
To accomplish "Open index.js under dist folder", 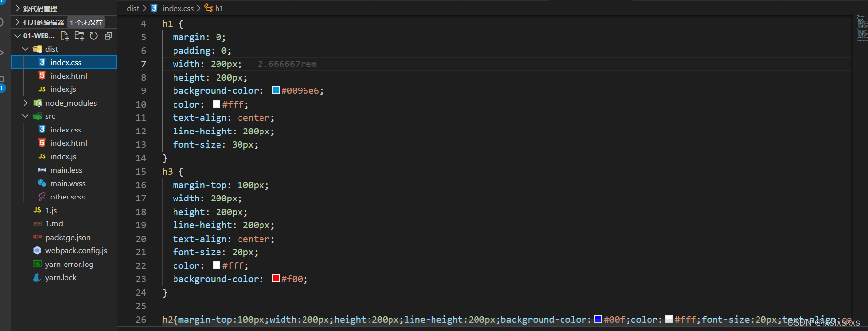I will [x=64, y=89].
